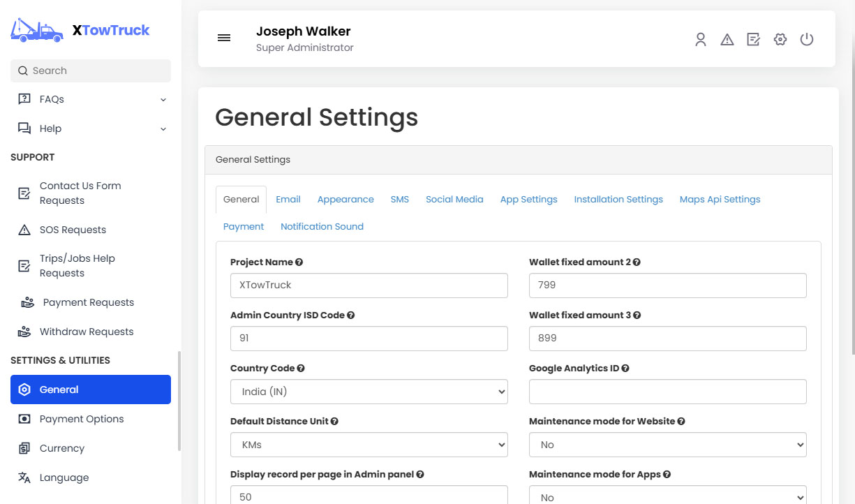Click the hamburger menu icon beside Joseph Walker

click(x=223, y=38)
